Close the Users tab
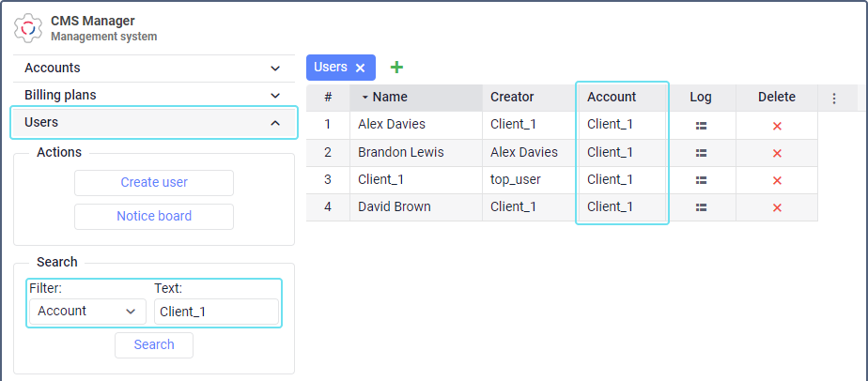This screenshot has width=868, height=381. (x=360, y=69)
